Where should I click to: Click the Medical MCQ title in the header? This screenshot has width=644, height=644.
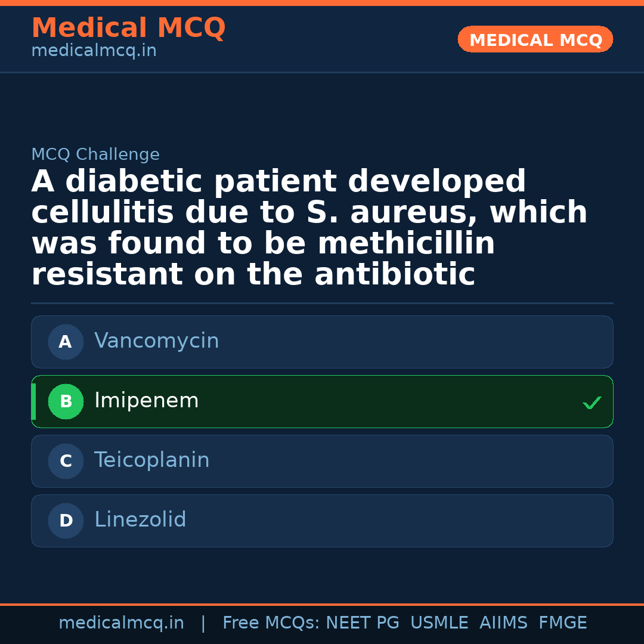[x=128, y=28]
